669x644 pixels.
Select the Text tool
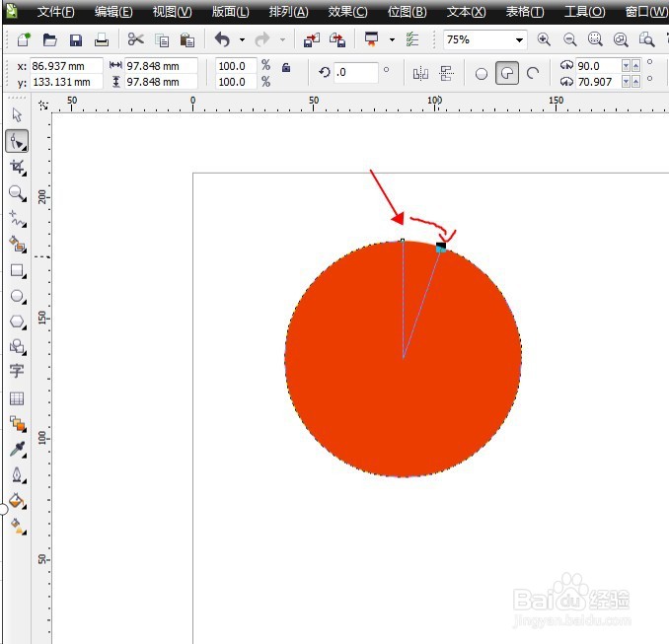17,371
